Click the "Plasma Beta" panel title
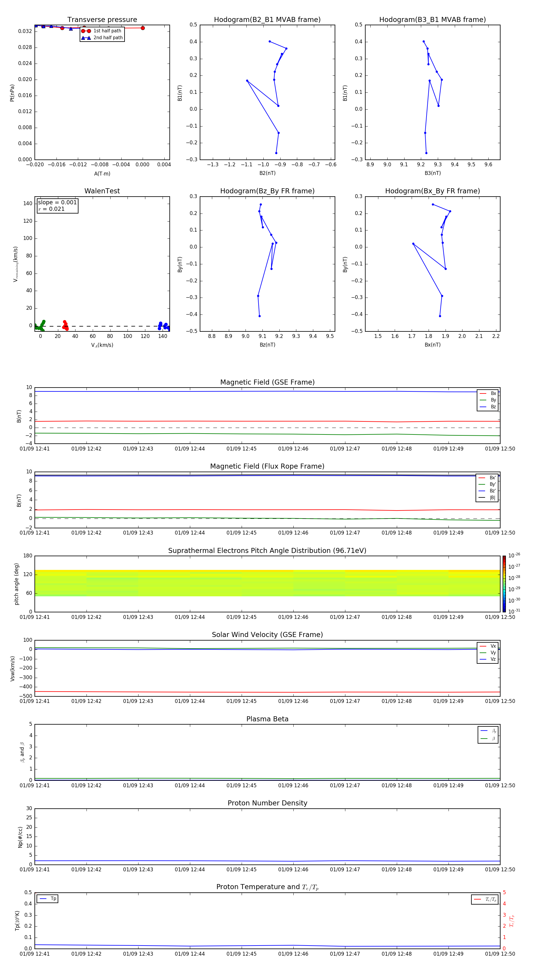Image resolution: width=535 pixels, height=980 pixels. (267, 719)
